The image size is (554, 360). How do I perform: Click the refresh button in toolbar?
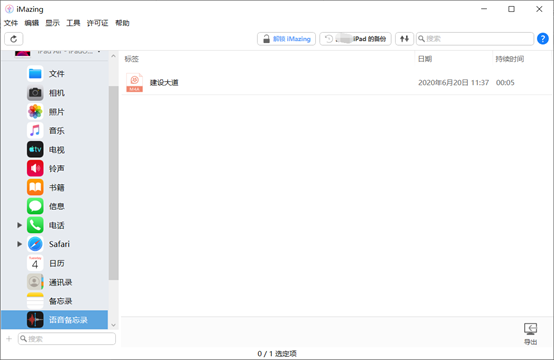point(14,39)
